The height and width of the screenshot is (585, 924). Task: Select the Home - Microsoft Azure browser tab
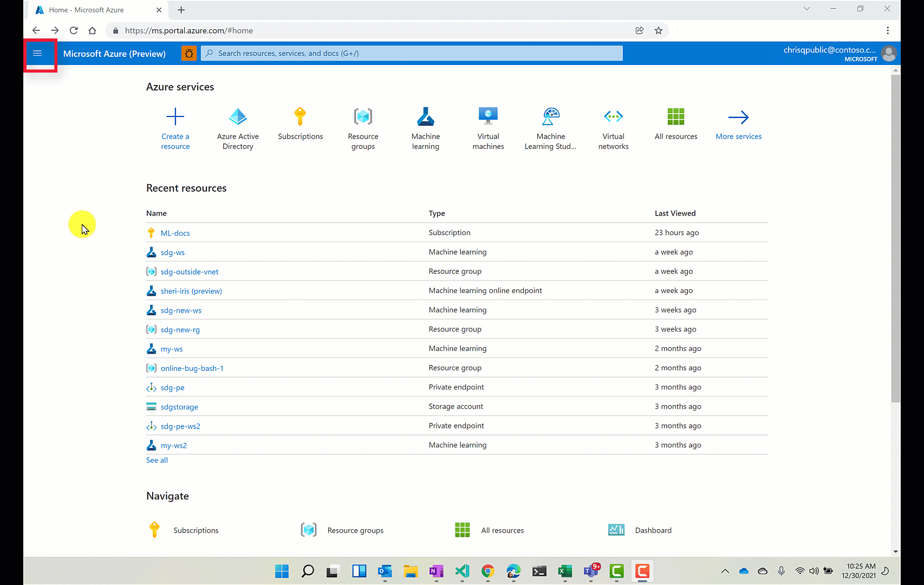pyautogui.click(x=87, y=10)
